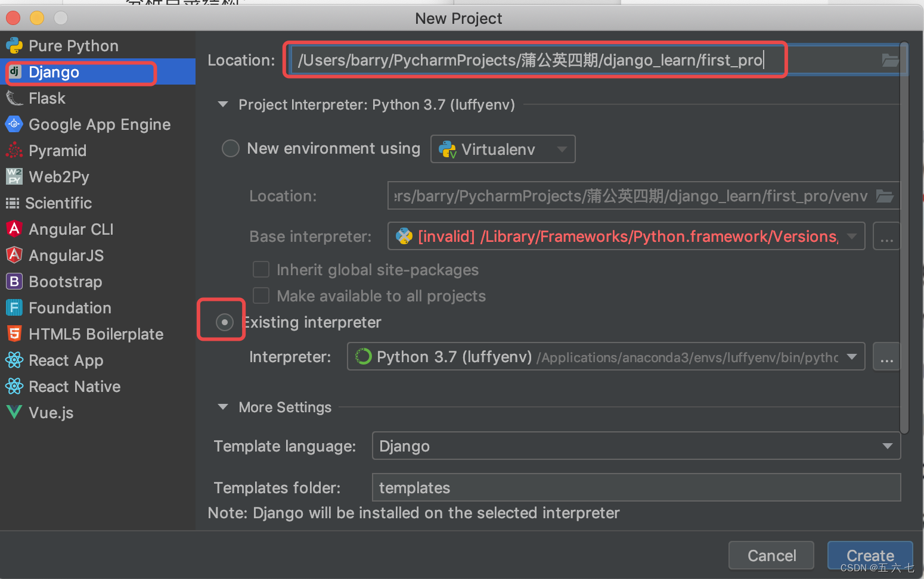Collapse the More Settings section

click(223, 407)
